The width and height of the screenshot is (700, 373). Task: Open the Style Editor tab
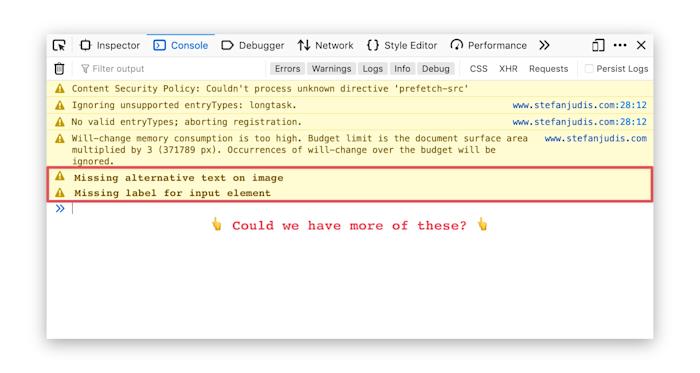(402, 46)
